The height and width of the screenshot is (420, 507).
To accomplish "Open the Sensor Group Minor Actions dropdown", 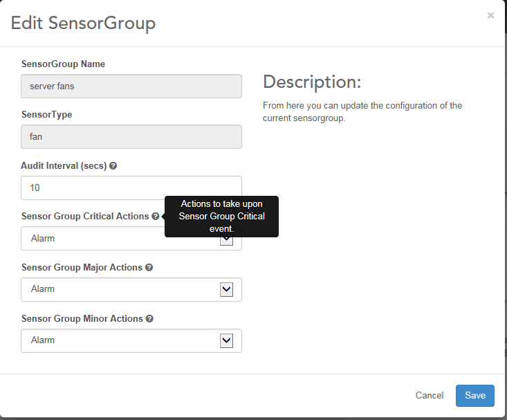I will 226,340.
